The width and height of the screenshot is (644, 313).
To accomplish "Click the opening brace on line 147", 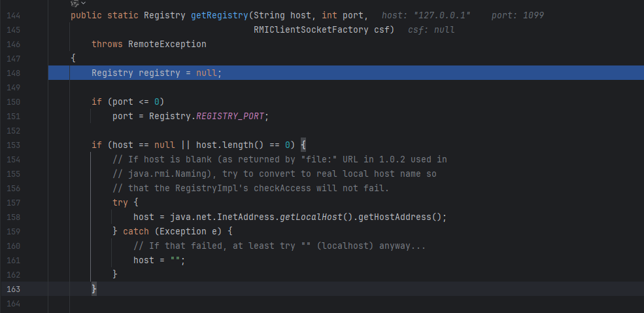I will point(73,58).
